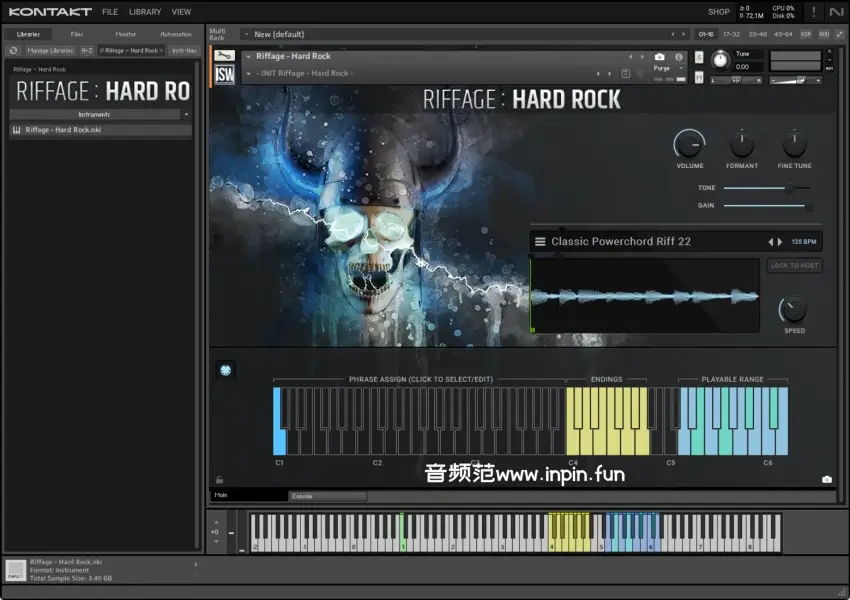Image resolution: width=850 pixels, height=600 pixels.
Task: Open the SHOP link
Action: [x=718, y=12]
